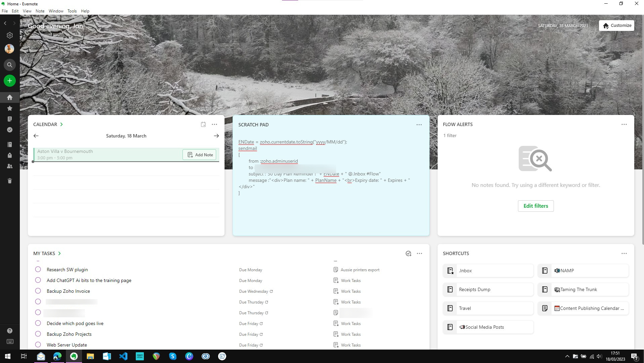644x363 pixels.
Task: Open the Windows notification center
Action: point(634,357)
